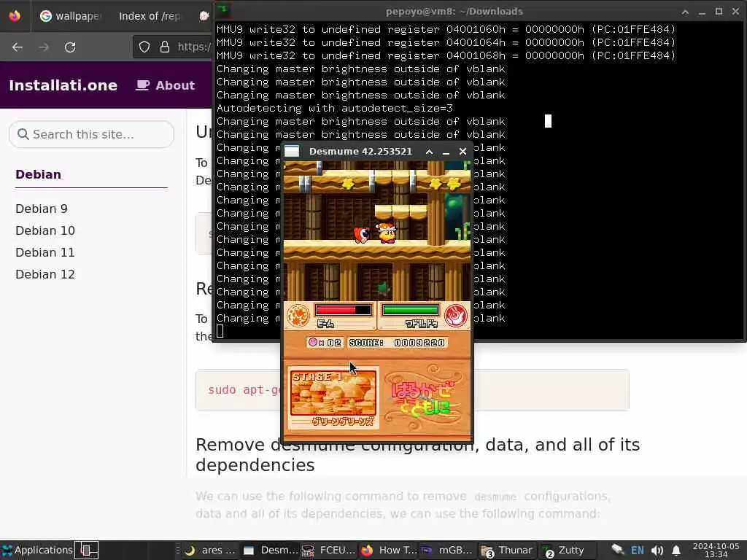The image size is (747, 560).
Task: Click the Kirby lives counter x02
Action: coord(325,343)
